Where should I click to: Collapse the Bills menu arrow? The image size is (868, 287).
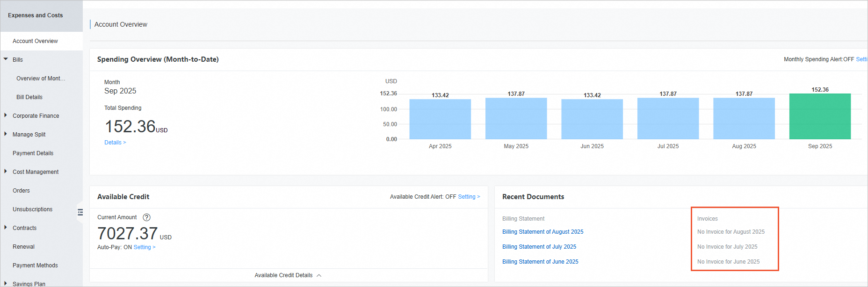6,59
